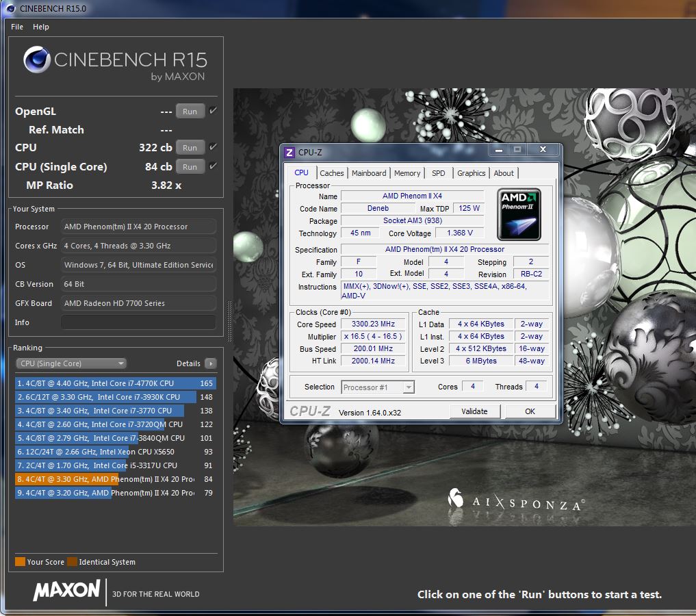
Task: Run the CPU multi-core benchmark
Action: [x=190, y=148]
